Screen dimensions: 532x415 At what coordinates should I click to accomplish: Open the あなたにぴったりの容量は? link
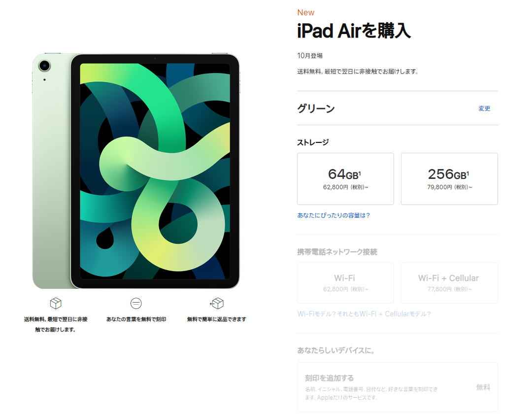click(x=333, y=215)
